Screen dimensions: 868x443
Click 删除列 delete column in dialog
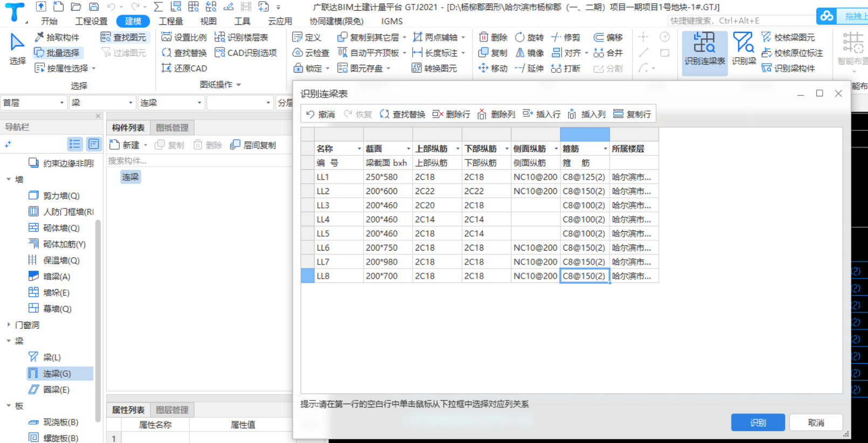tap(496, 114)
